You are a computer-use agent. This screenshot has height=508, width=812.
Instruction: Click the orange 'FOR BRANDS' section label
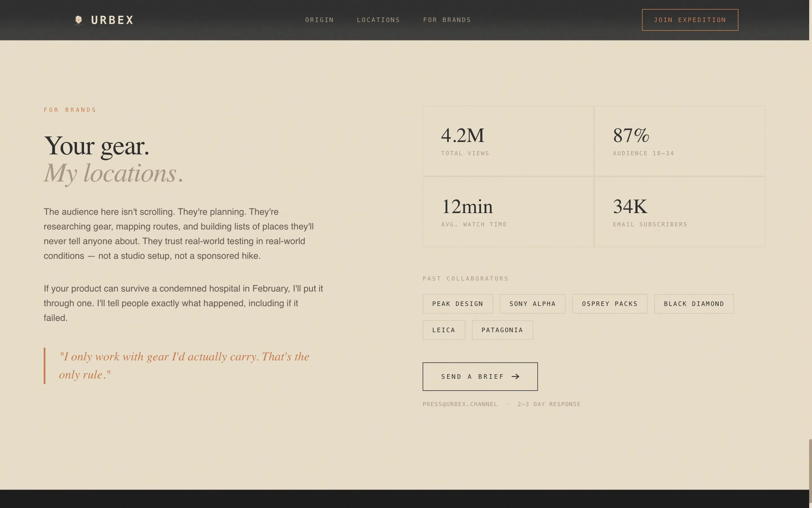point(70,110)
